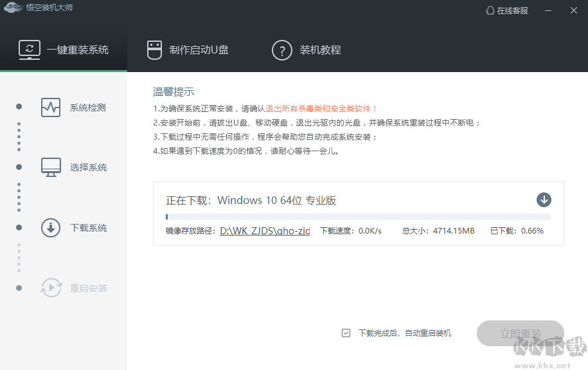Switch to 一键重装系统 tab
This screenshot has height=370, width=588.
click(64, 50)
